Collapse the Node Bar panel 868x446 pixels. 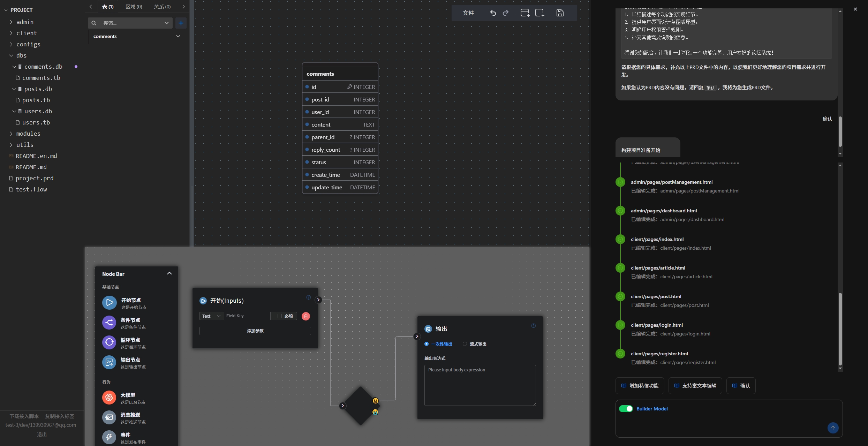[x=169, y=273]
